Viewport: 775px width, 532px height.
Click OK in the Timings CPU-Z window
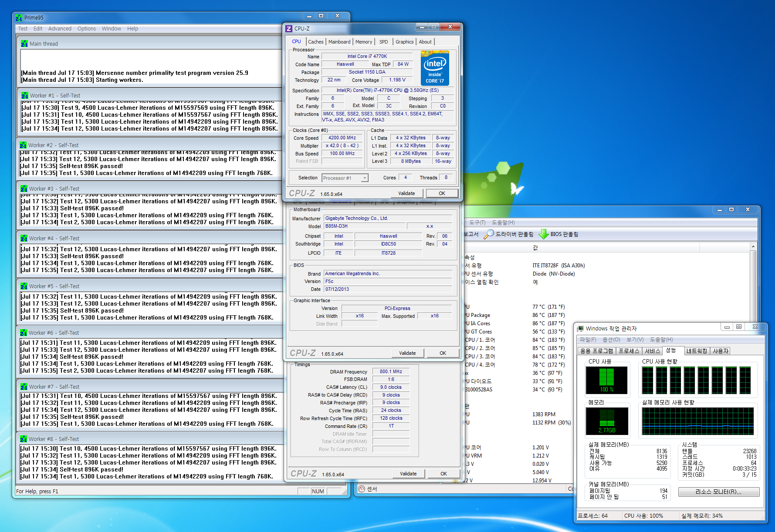tap(443, 474)
